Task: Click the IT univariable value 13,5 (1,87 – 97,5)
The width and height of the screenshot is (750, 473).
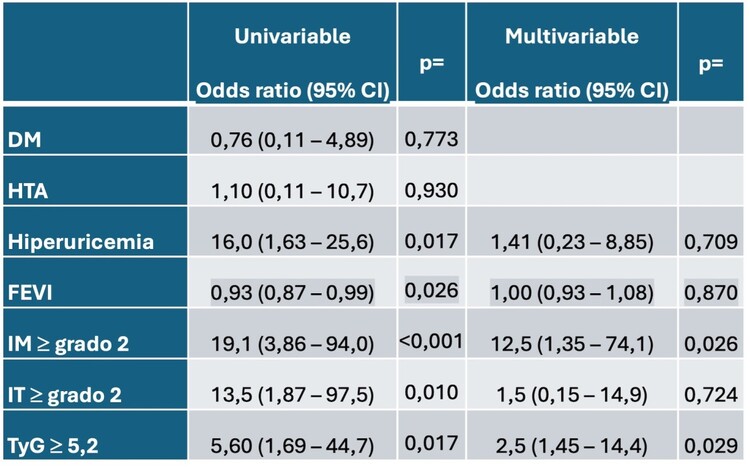Action: click(x=292, y=394)
